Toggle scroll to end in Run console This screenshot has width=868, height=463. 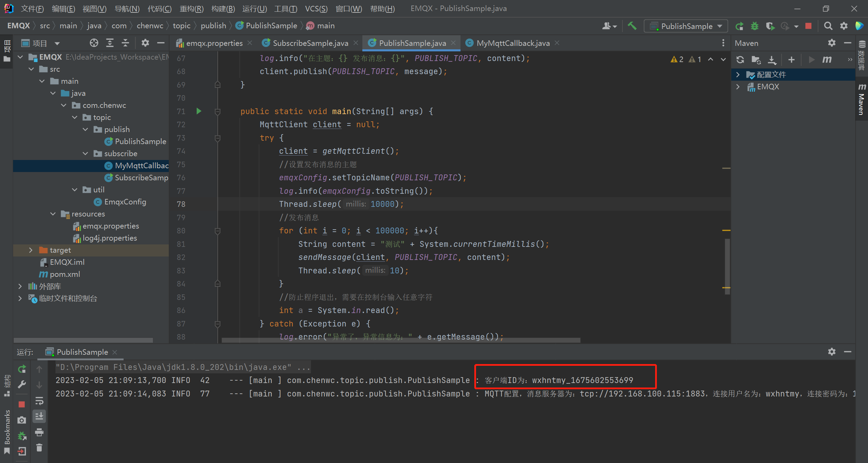tap(39, 416)
